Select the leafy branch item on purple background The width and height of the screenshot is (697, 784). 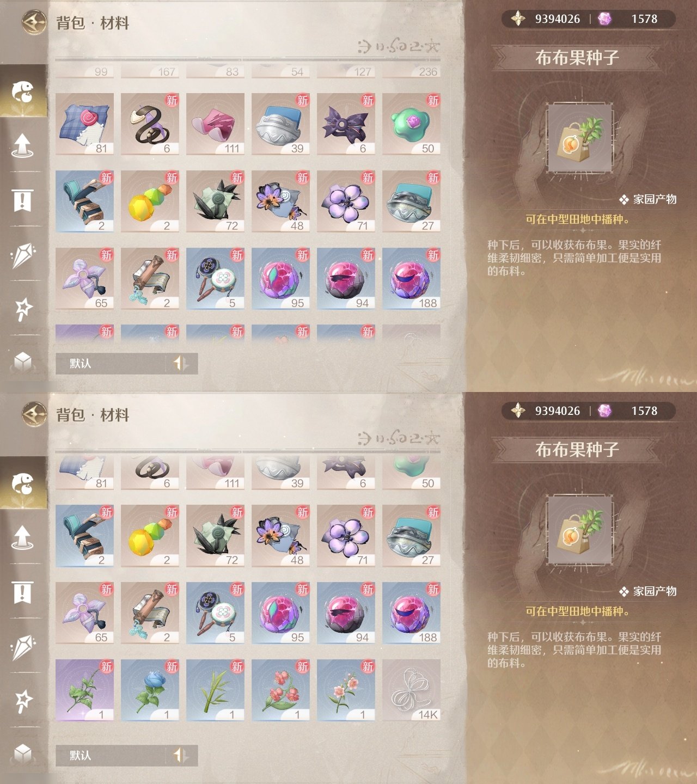(84, 690)
